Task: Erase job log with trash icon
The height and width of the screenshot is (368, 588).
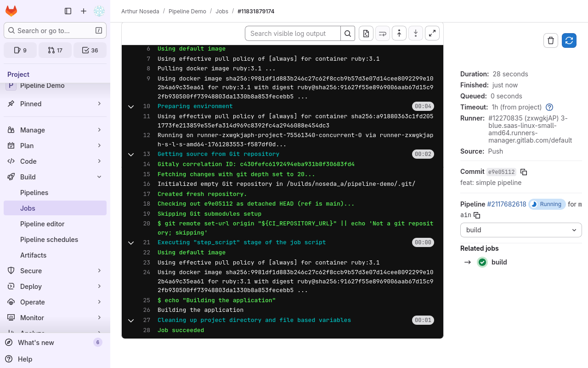Action: point(551,40)
